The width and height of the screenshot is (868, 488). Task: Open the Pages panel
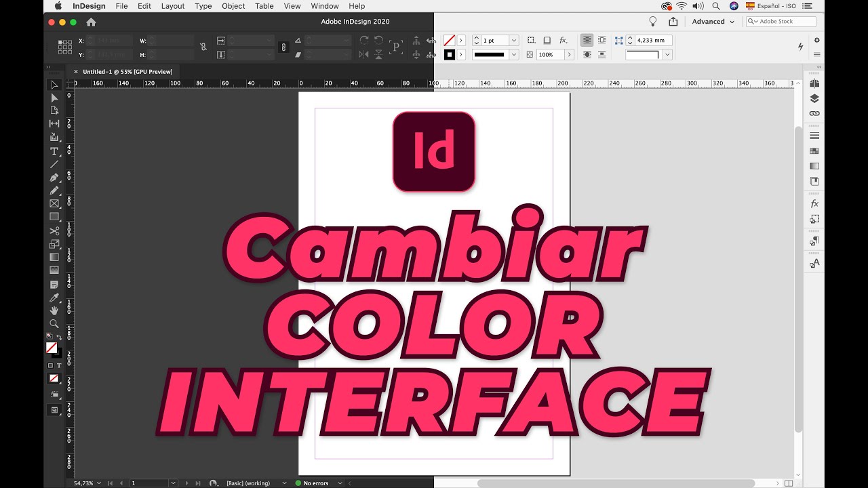point(814,83)
